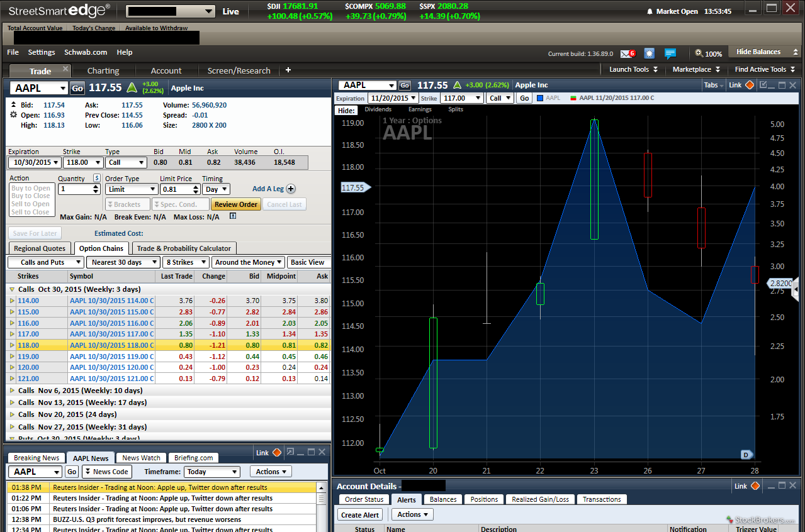Toggle Hide Balances bar
The height and width of the screenshot is (532, 805).
pyautogui.click(x=758, y=52)
